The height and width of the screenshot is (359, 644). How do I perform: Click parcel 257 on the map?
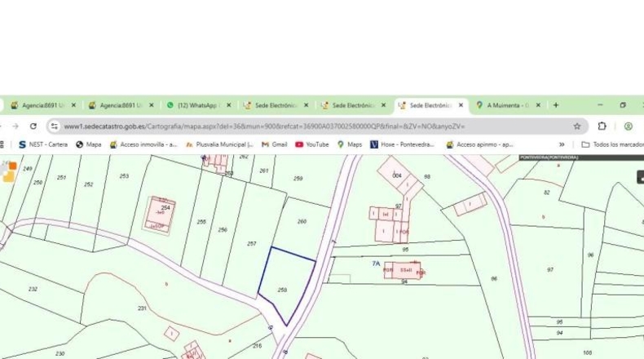pos(252,243)
